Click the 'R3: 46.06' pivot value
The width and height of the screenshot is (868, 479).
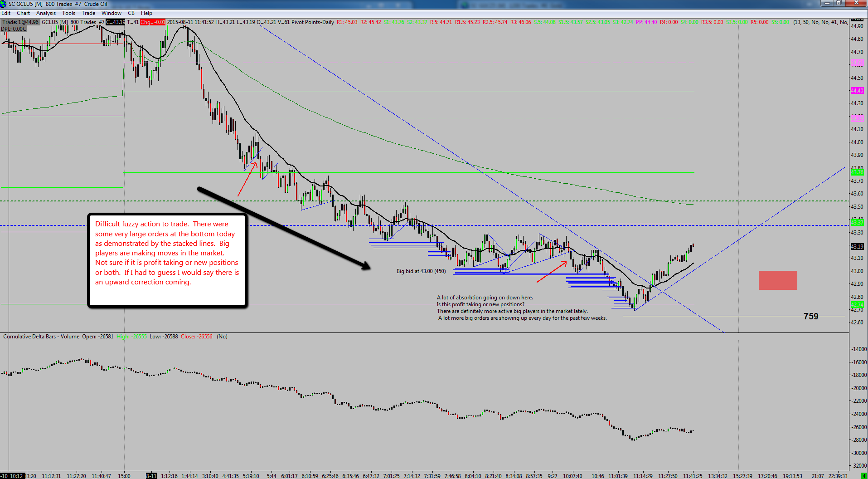coord(520,22)
